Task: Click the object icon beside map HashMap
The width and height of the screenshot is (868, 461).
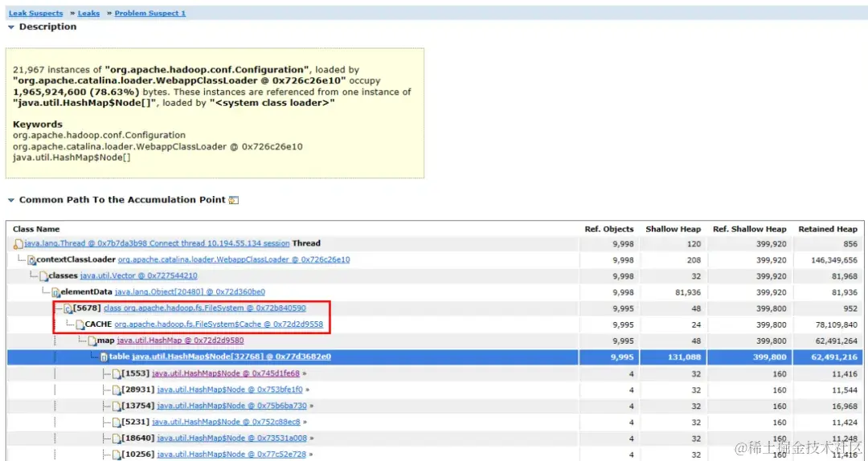Action: click(x=92, y=341)
